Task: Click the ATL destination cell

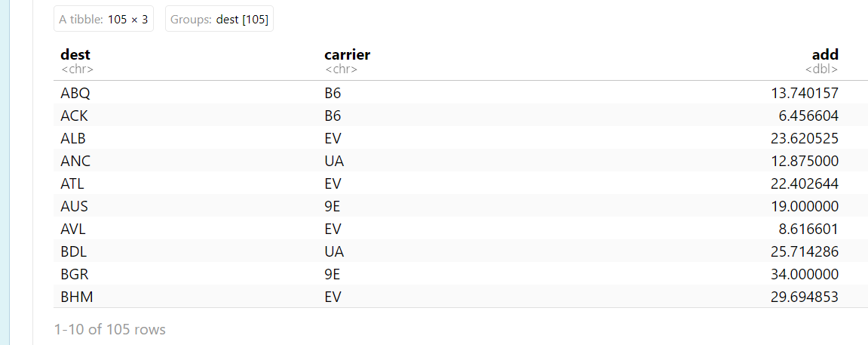Action: tap(73, 183)
